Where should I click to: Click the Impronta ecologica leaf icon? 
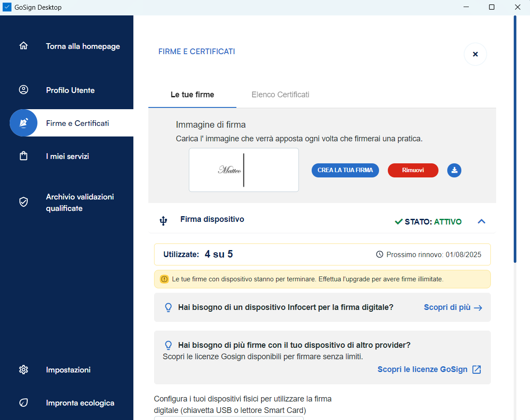(x=24, y=403)
